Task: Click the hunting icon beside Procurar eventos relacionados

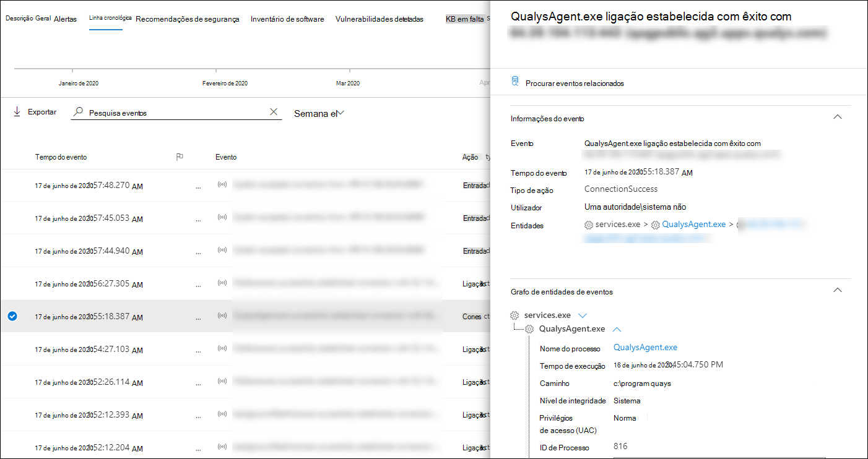Action: click(514, 82)
